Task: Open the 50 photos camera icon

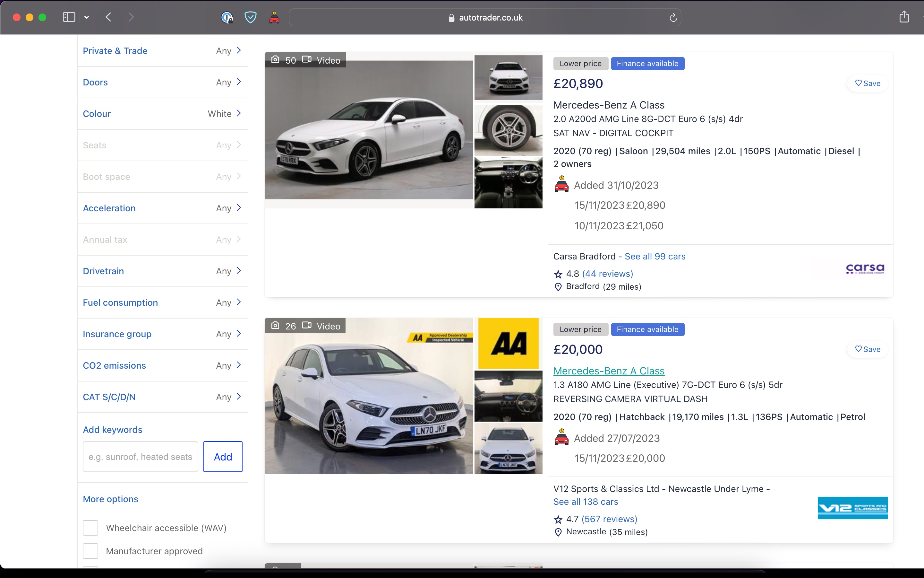Action: 275,60
